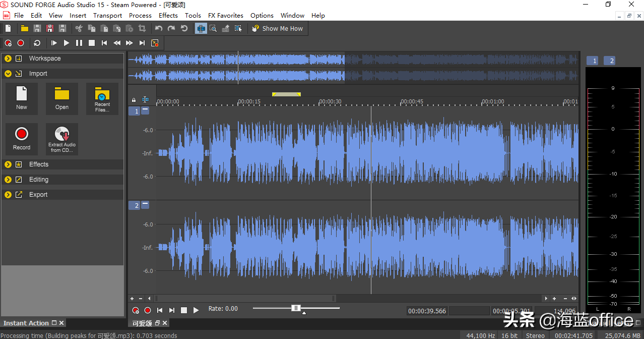This screenshot has height=339, width=644.
Task: Click the Open folder icon in top toolbar
Action: (x=24, y=29)
